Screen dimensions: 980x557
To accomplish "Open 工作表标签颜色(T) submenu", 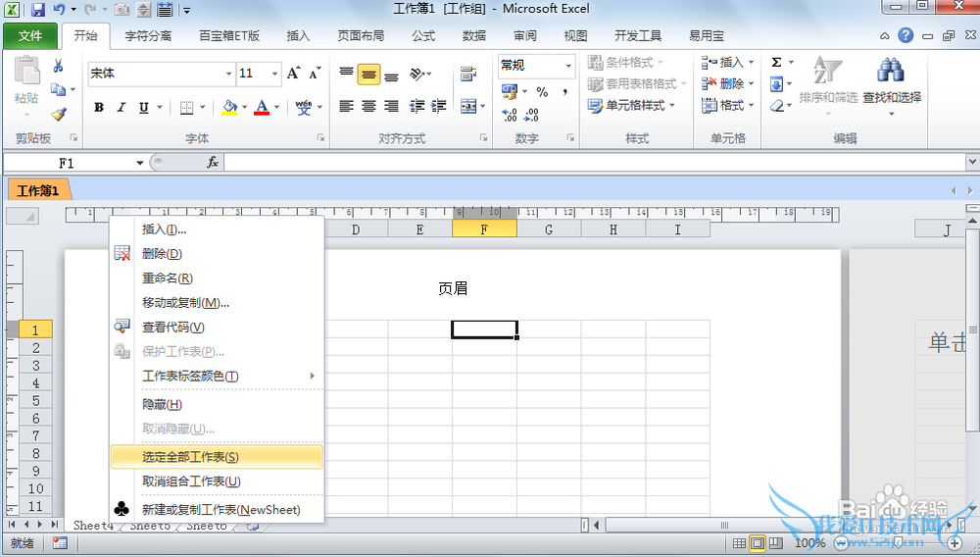I will pos(217,376).
